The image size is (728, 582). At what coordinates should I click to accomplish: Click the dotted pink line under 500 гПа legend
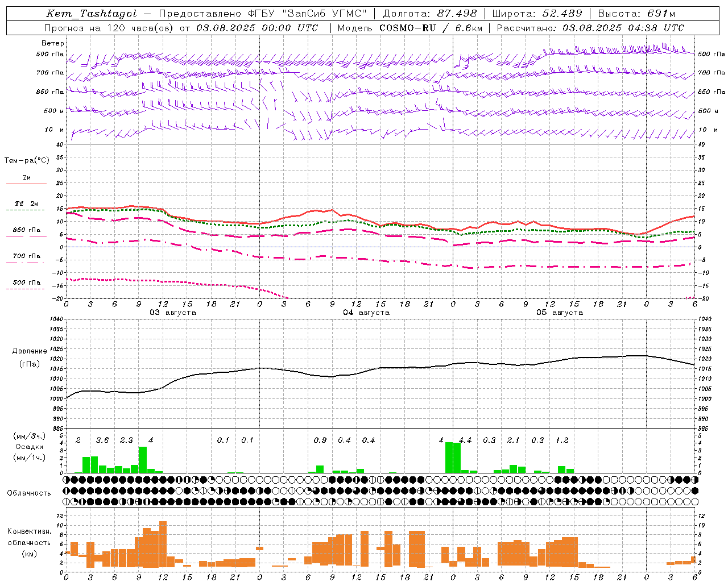[x=26, y=289]
